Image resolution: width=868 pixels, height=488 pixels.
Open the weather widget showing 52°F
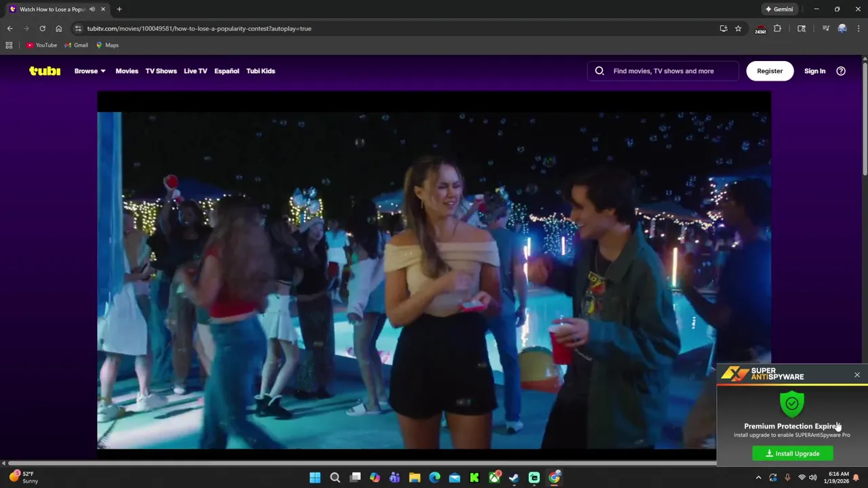pos(24,477)
